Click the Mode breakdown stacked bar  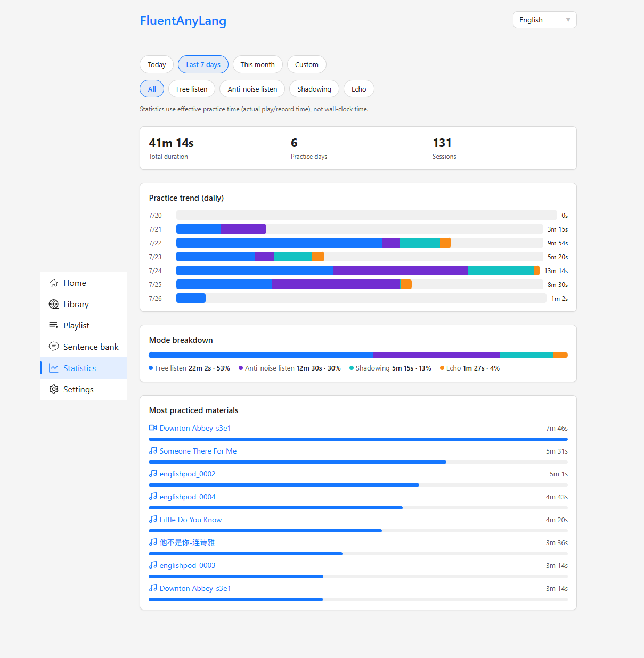[358, 355]
